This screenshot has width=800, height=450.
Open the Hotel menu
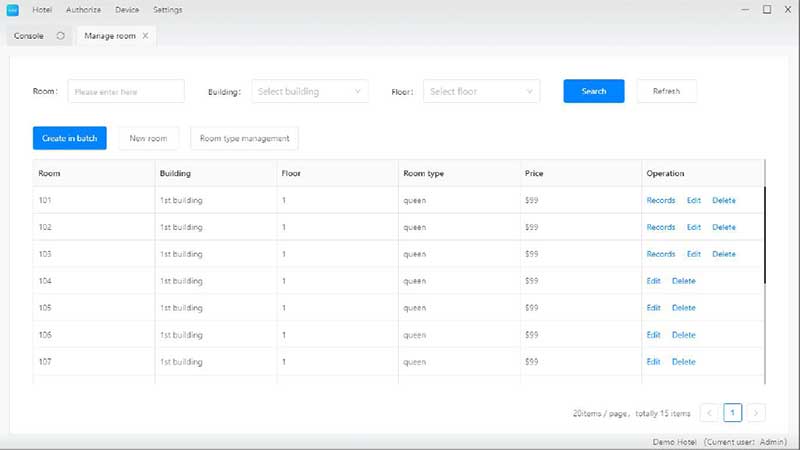pos(41,10)
